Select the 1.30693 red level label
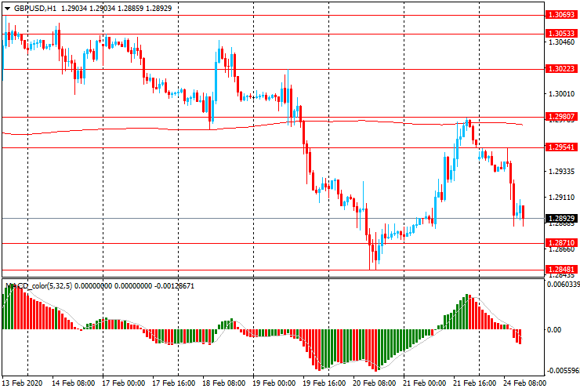580x392 pixels. (x=561, y=15)
